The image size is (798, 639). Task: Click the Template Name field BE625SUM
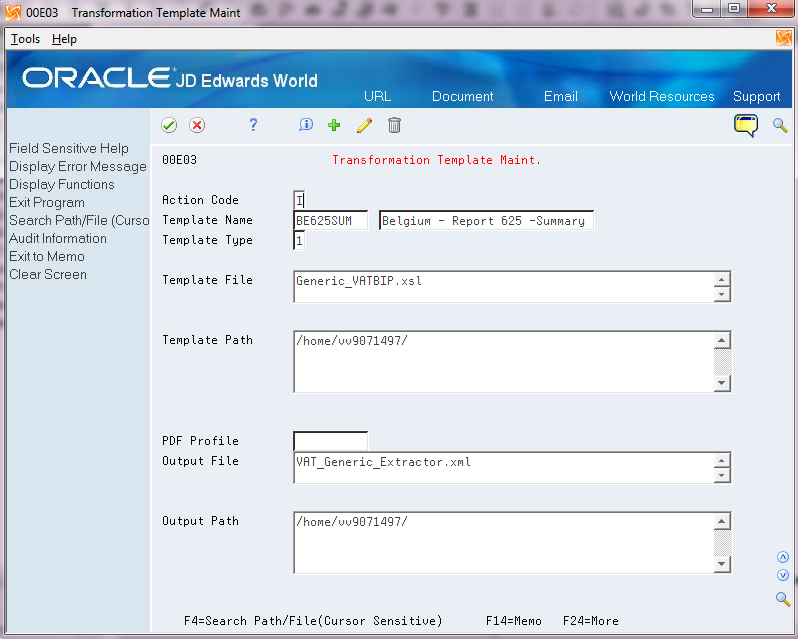point(330,220)
